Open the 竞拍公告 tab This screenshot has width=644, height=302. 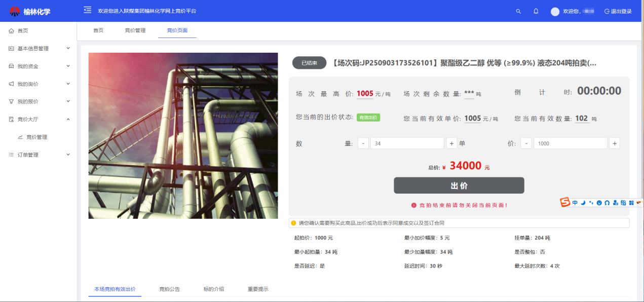pyautogui.click(x=169, y=289)
